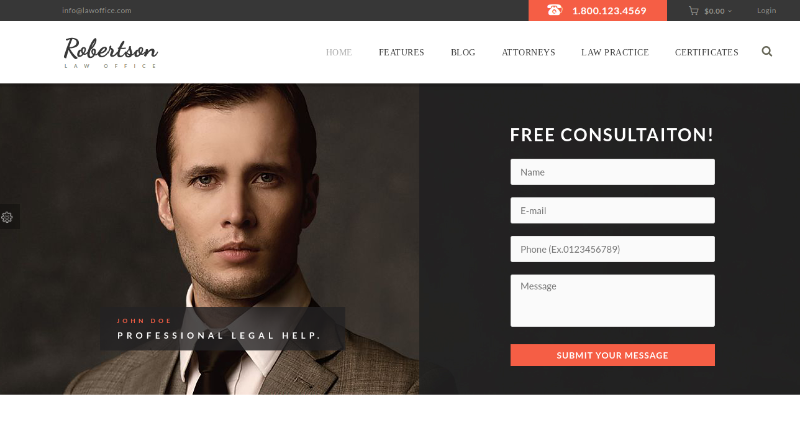Screen dimensions: 800x432
Task: Expand the $0.00 cart dropdown arrow
Action: pos(730,11)
